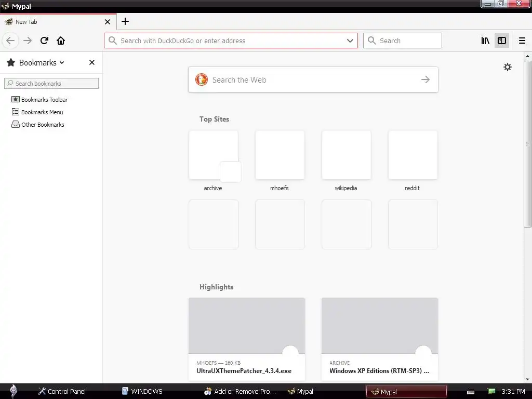
Task: Toggle the sidebar panel button
Action: 502,41
